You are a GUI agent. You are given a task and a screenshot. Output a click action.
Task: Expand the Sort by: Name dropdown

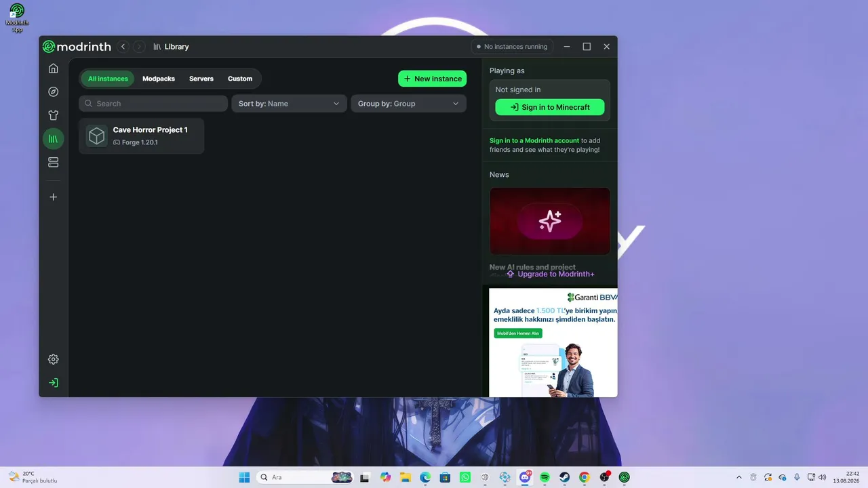coord(289,104)
